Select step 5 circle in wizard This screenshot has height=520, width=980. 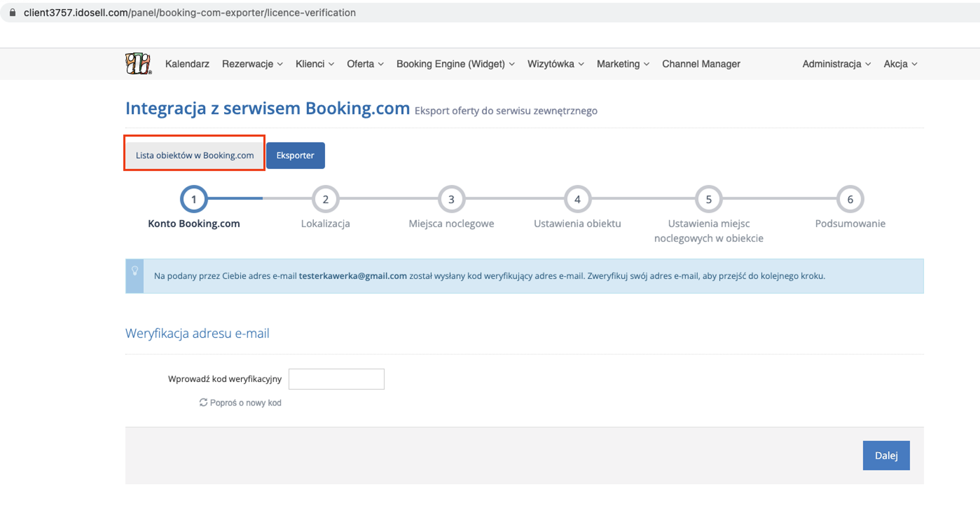point(708,199)
